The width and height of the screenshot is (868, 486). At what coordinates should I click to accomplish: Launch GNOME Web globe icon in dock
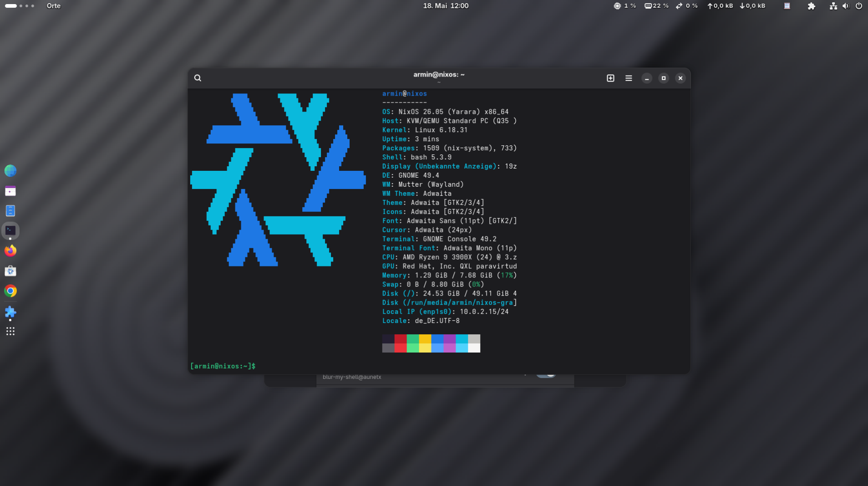pyautogui.click(x=10, y=171)
